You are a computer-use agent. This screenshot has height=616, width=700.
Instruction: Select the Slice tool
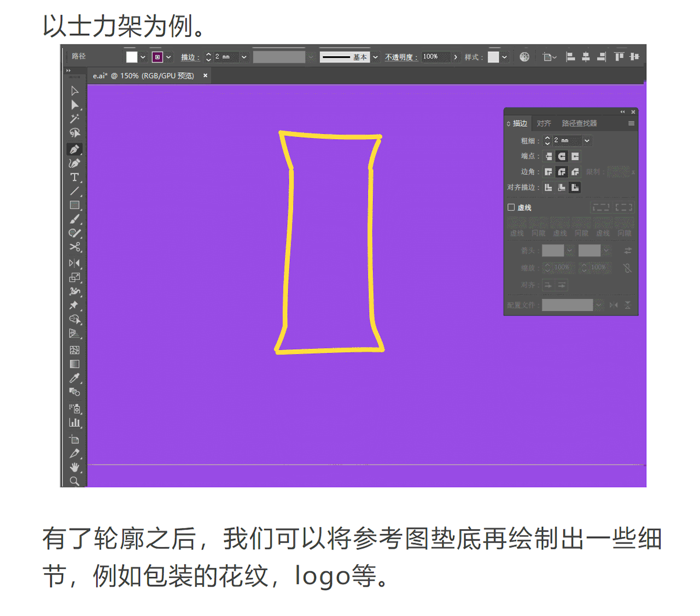click(75, 453)
